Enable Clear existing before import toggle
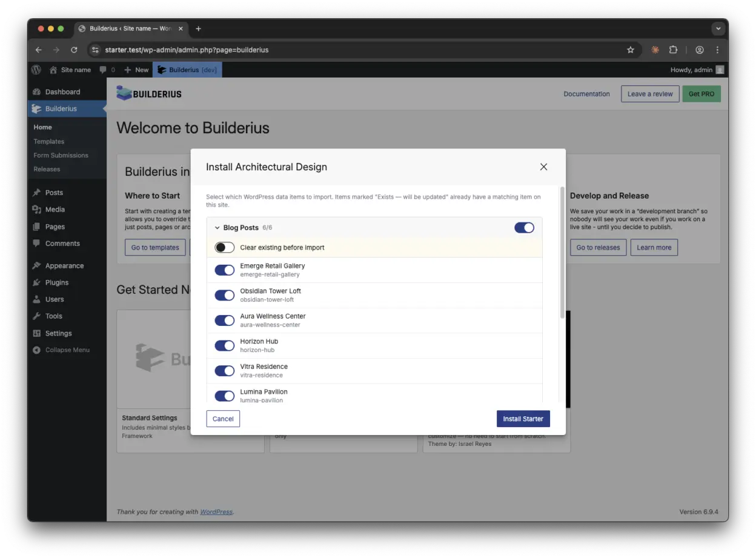 click(x=224, y=248)
